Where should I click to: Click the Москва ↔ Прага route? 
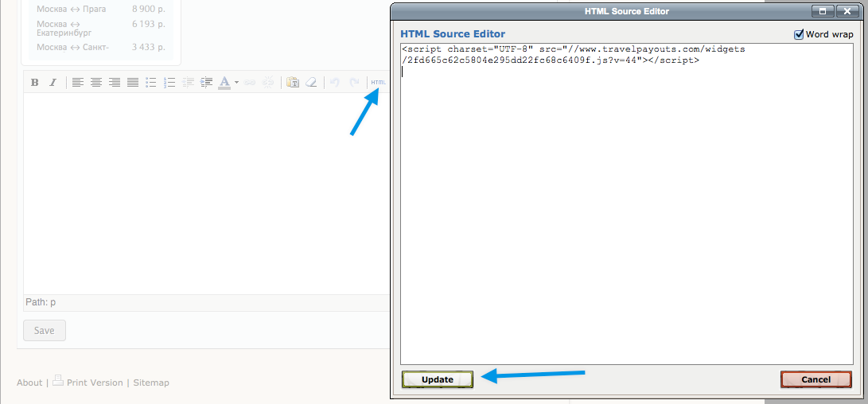(x=71, y=9)
